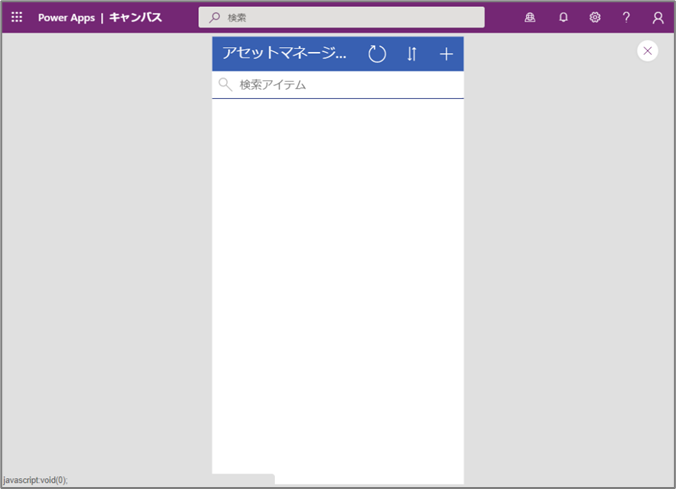Toggle sort order with arrows icon
Image resolution: width=676 pixels, height=489 pixels.
coord(412,54)
